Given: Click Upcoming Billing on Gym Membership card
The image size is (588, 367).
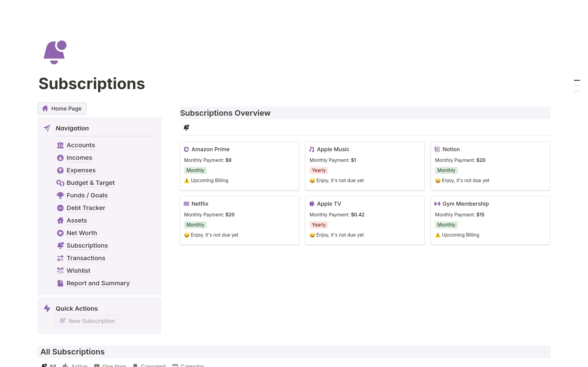Looking at the screenshot, I should pos(457,235).
